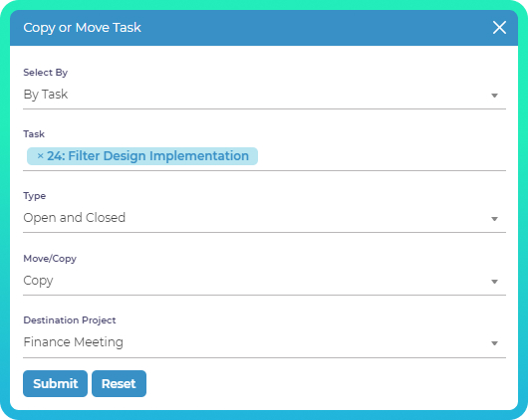Click the Task field label
Image resolution: width=528 pixels, height=420 pixels.
click(34, 134)
